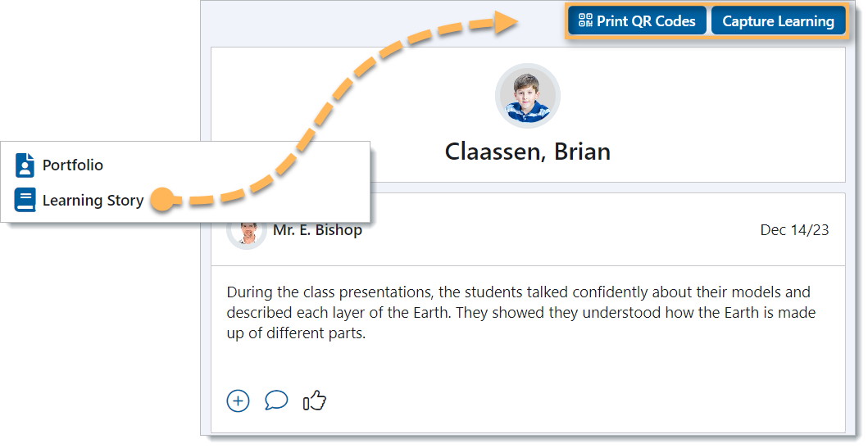Open comments with speech bubble icon
Viewport: 868px width, 448px height.
pos(276,400)
